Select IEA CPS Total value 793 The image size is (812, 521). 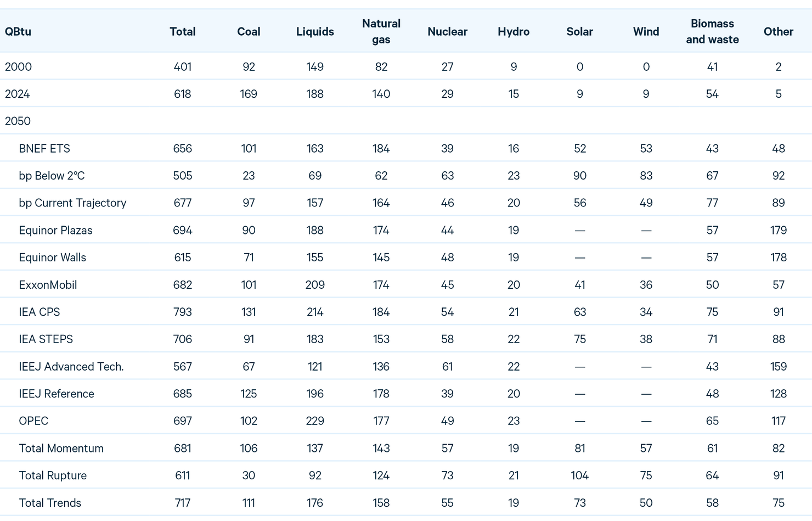click(x=183, y=312)
